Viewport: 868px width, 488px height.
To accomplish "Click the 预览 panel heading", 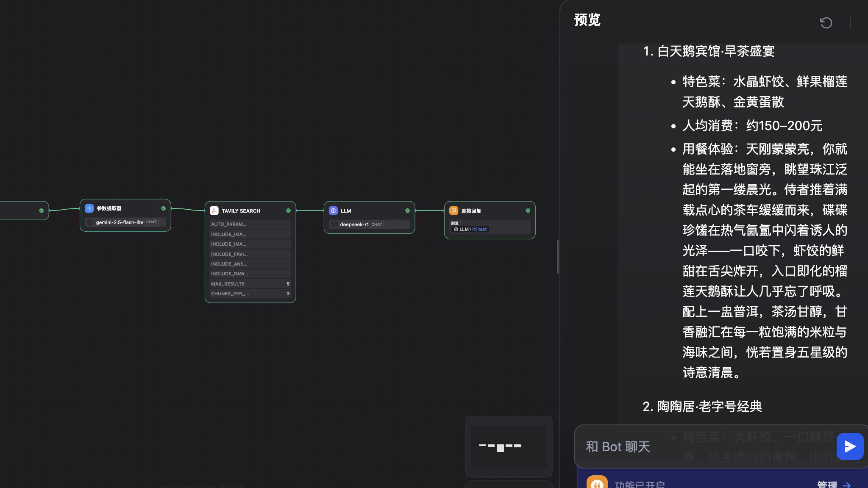I will click(587, 19).
